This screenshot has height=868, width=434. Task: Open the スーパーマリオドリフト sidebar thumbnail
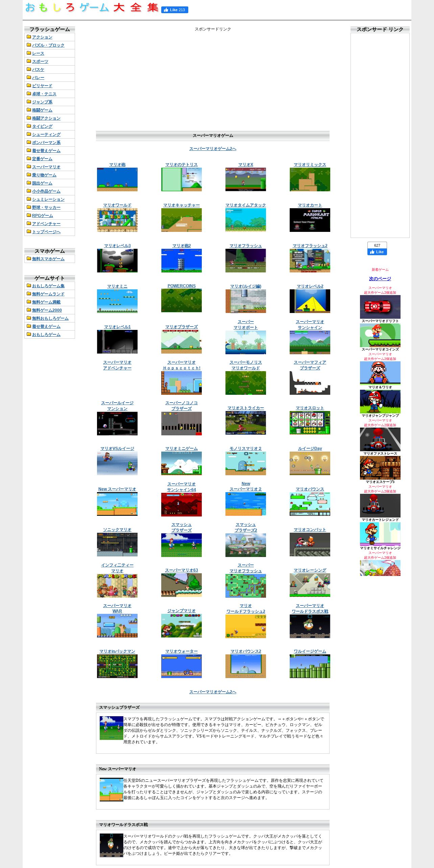click(380, 307)
